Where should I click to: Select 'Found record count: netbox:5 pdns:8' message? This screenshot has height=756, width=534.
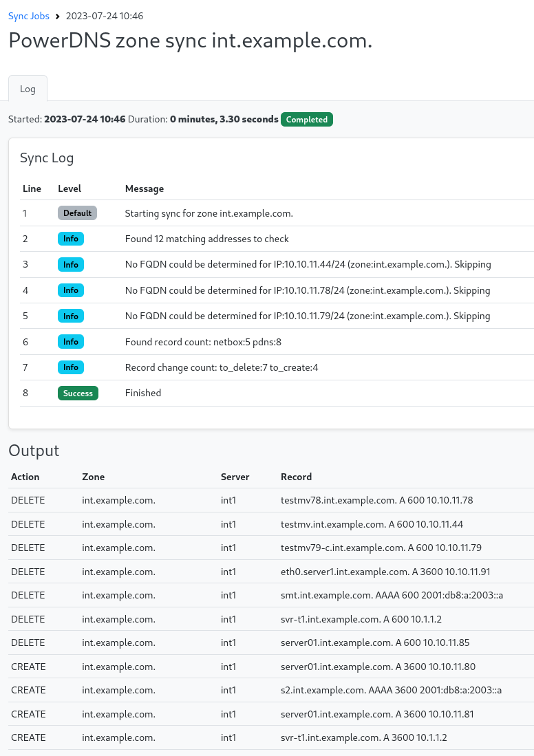[x=203, y=342]
